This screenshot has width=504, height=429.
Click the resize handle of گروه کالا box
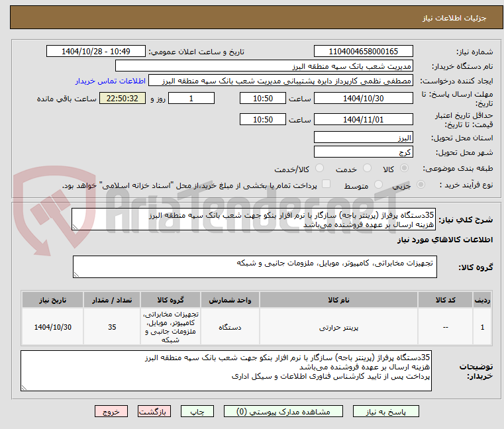(77, 275)
